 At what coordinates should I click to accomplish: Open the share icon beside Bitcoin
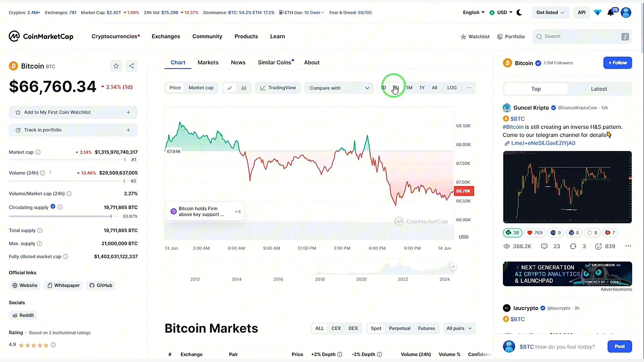click(x=131, y=66)
